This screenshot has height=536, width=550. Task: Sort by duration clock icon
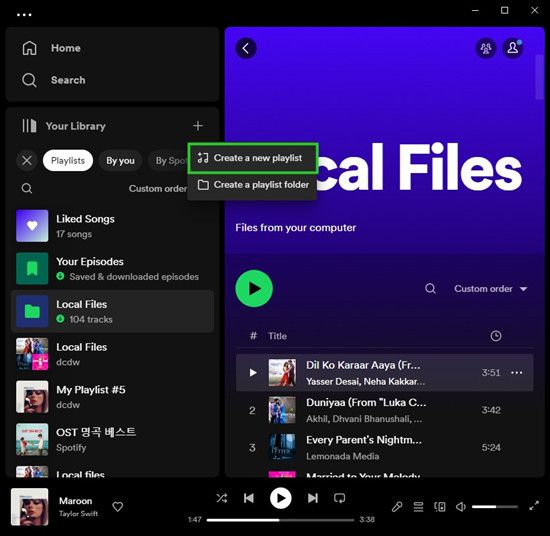(495, 336)
